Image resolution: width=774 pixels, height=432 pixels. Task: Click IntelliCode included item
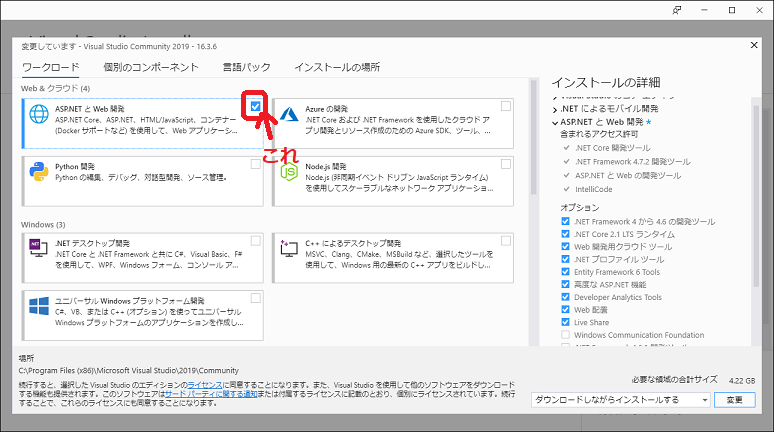click(x=593, y=189)
